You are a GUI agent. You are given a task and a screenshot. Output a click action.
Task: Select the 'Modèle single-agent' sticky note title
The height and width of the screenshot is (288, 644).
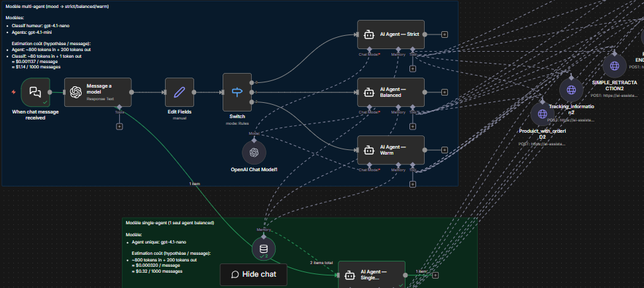pos(170,222)
